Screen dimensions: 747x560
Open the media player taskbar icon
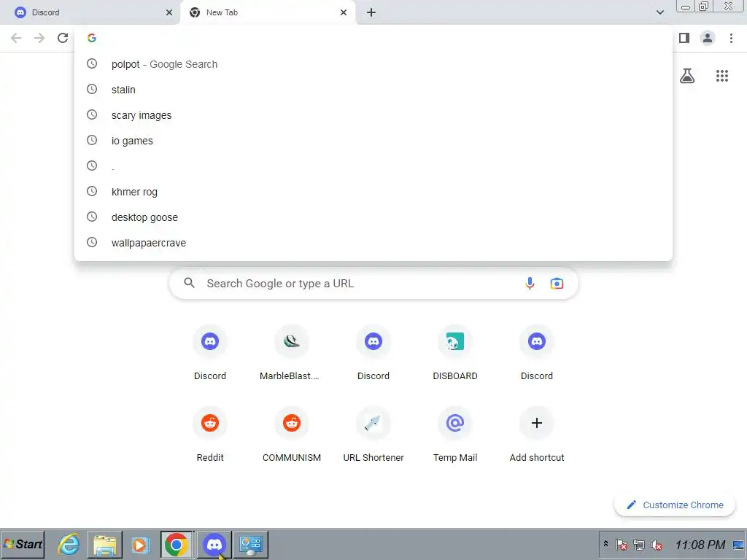pos(140,544)
